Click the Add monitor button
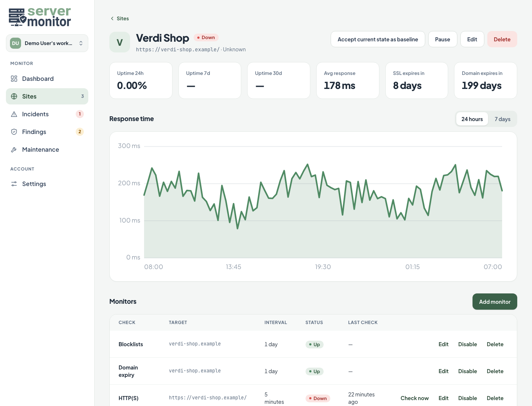The image size is (532, 406). [x=495, y=302]
